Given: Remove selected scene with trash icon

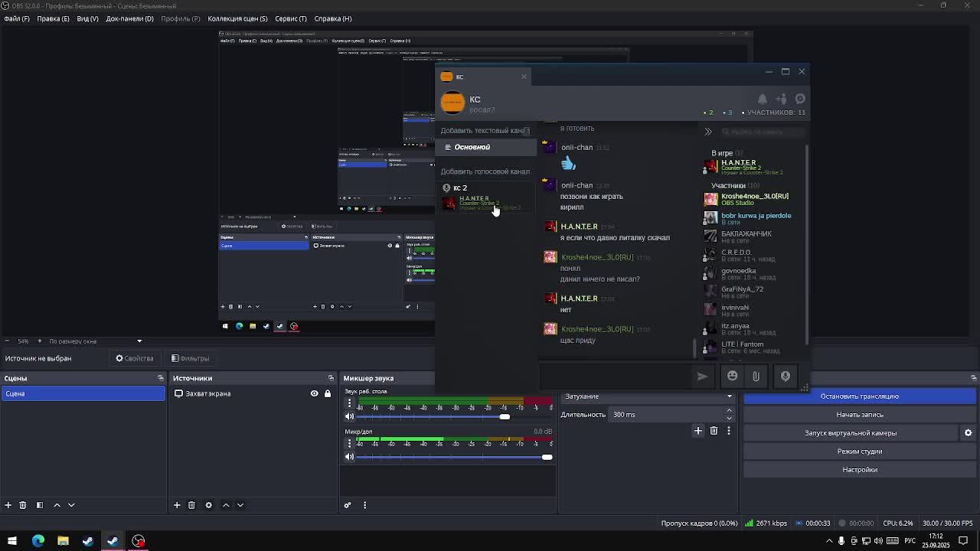Looking at the screenshot, I should tap(23, 505).
